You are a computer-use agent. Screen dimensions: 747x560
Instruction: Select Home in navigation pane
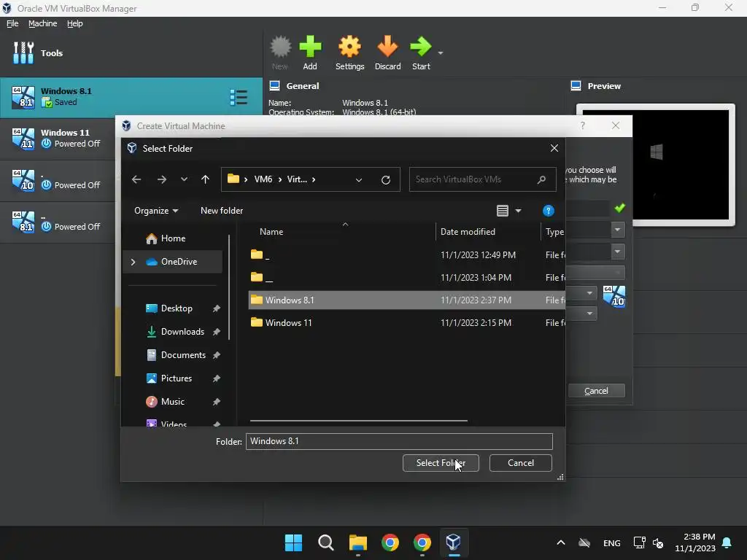tap(172, 238)
